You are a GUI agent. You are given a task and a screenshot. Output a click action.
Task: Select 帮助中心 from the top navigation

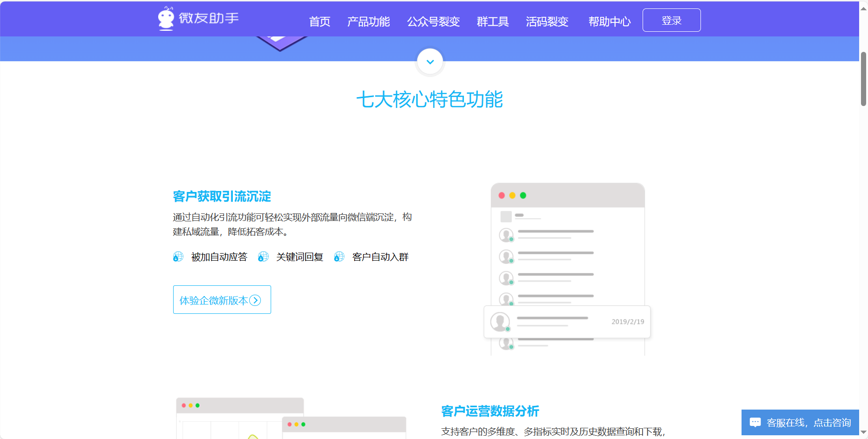609,21
